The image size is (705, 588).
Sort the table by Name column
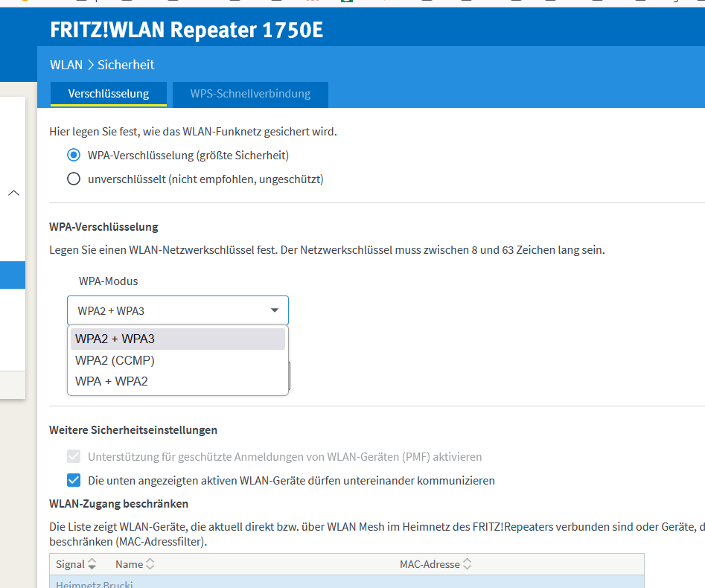click(135, 564)
